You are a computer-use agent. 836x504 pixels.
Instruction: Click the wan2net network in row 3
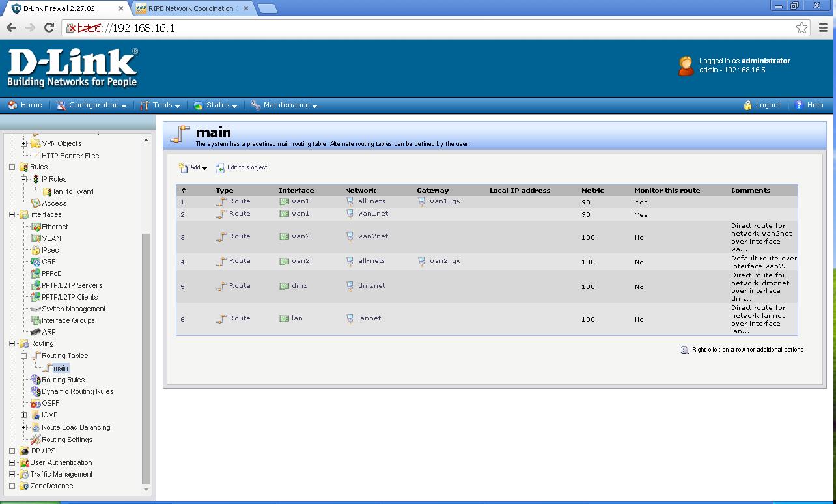click(x=373, y=236)
